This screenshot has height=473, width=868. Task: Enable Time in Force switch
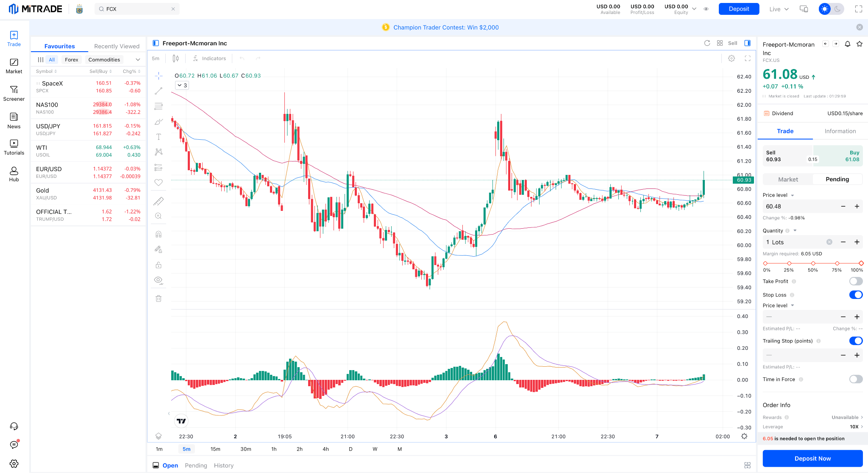[856, 379]
